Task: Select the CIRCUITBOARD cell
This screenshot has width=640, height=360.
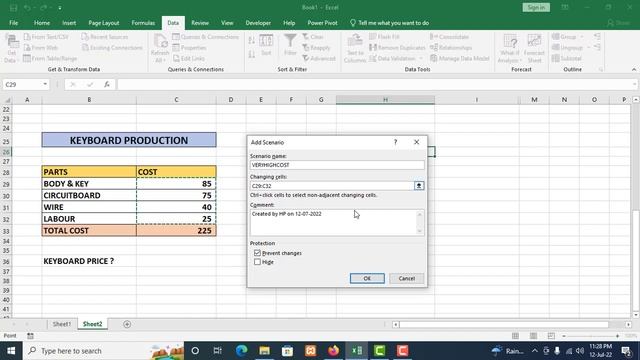Action: pos(89,196)
